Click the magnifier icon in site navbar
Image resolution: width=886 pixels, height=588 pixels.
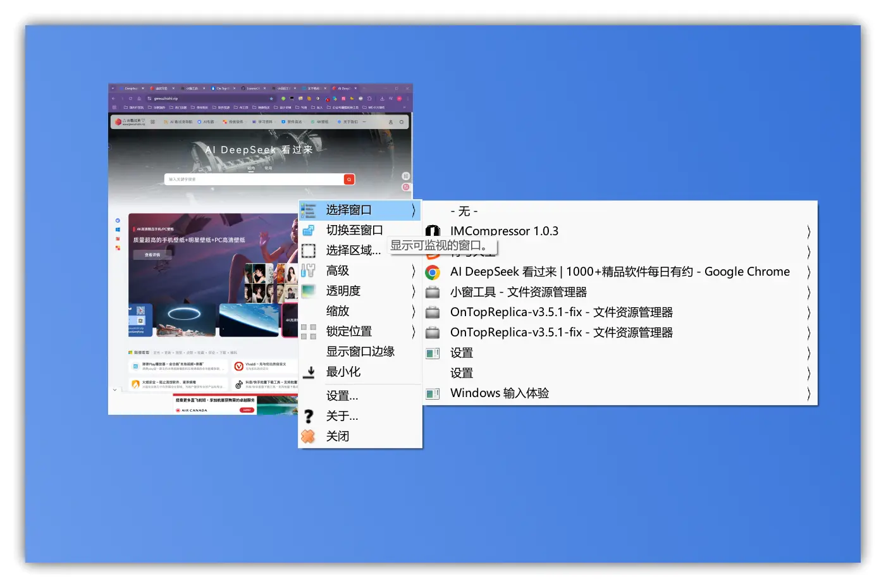402,122
